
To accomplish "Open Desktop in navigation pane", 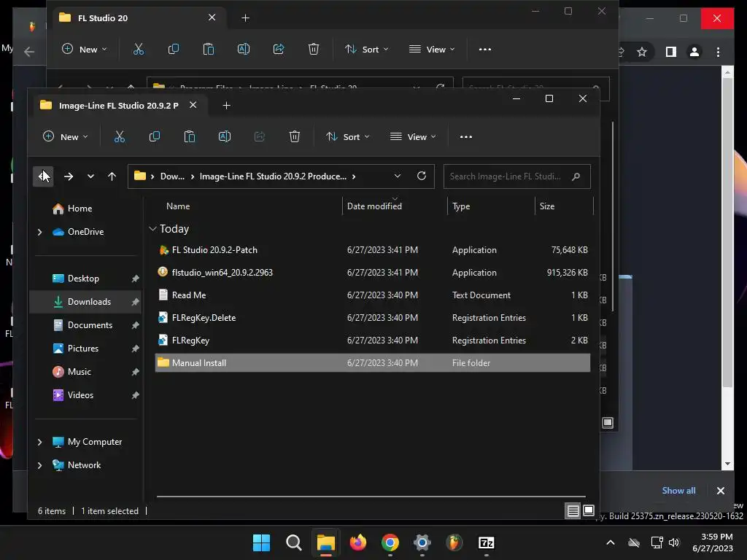I will point(83,279).
